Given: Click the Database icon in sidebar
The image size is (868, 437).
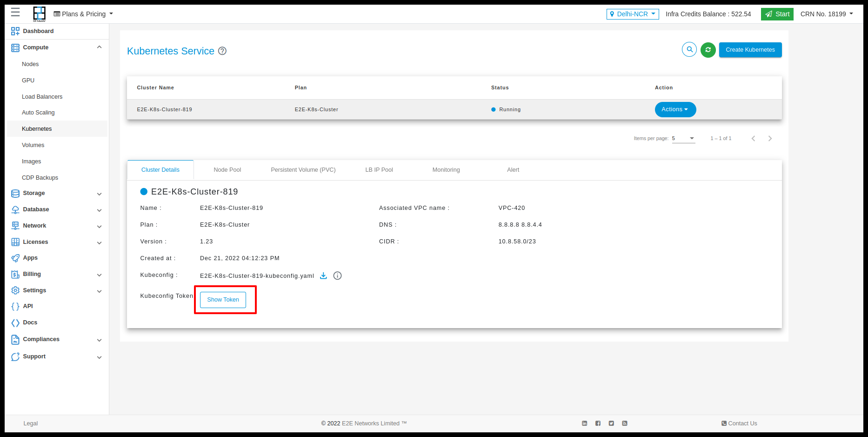Looking at the screenshot, I should pyautogui.click(x=15, y=209).
